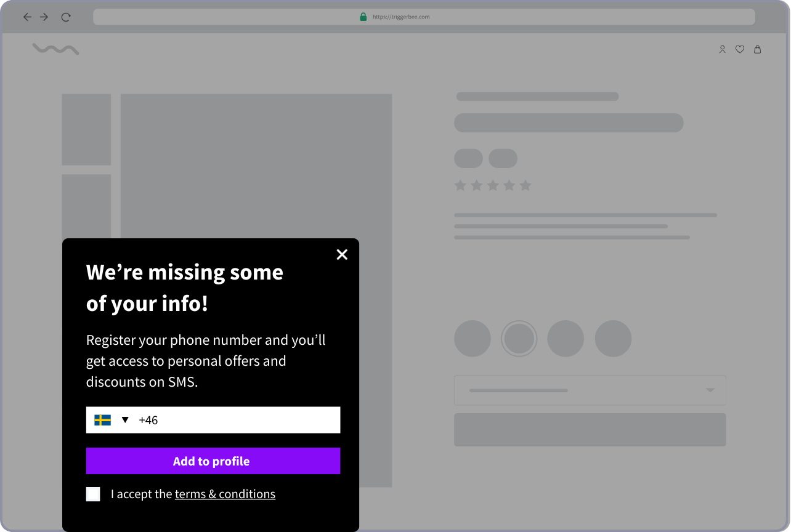Image resolution: width=791 pixels, height=532 pixels.
Task: Select the top product thumbnail image
Action: point(86,129)
